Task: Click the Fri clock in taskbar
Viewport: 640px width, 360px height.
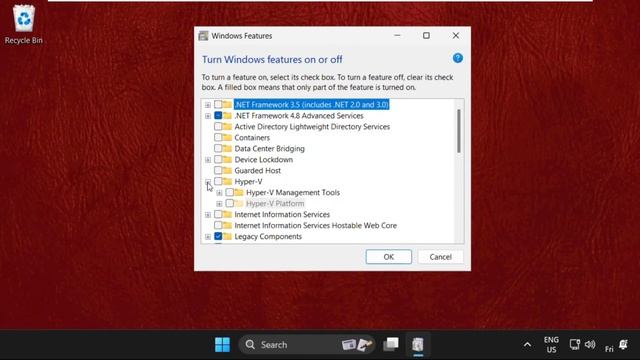Action: click(x=609, y=349)
